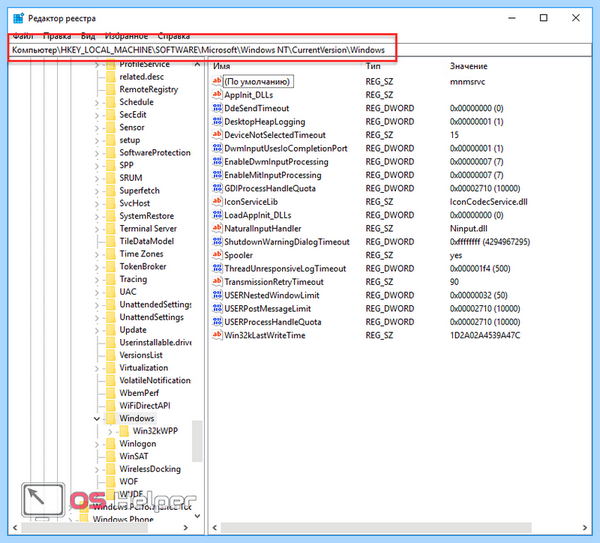
Task: Click the AppInit_DLLs string value icon
Action: click(x=217, y=95)
